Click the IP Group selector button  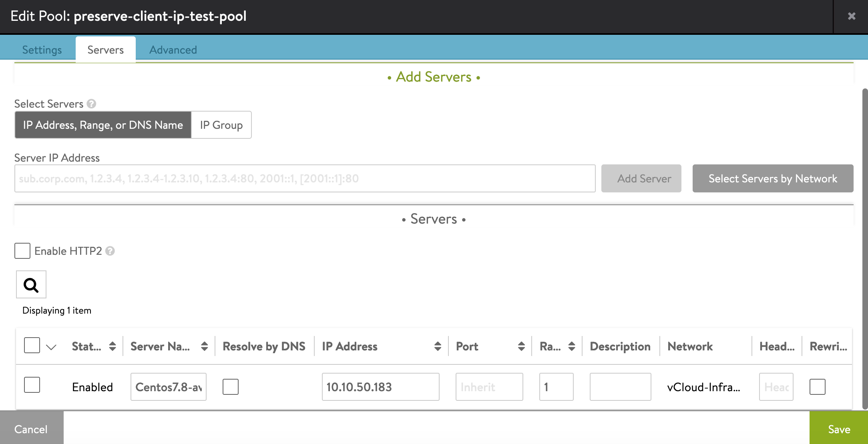pos(221,124)
